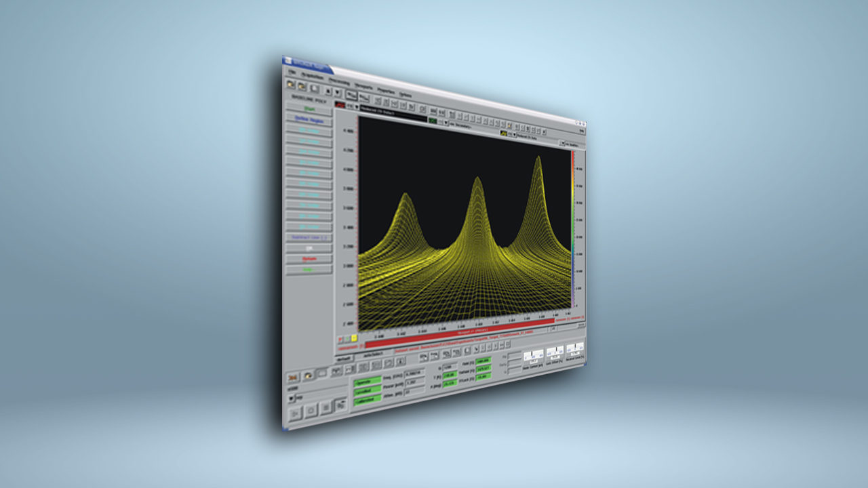Click the second folder icon in top toolbar

(x=302, y=86)
